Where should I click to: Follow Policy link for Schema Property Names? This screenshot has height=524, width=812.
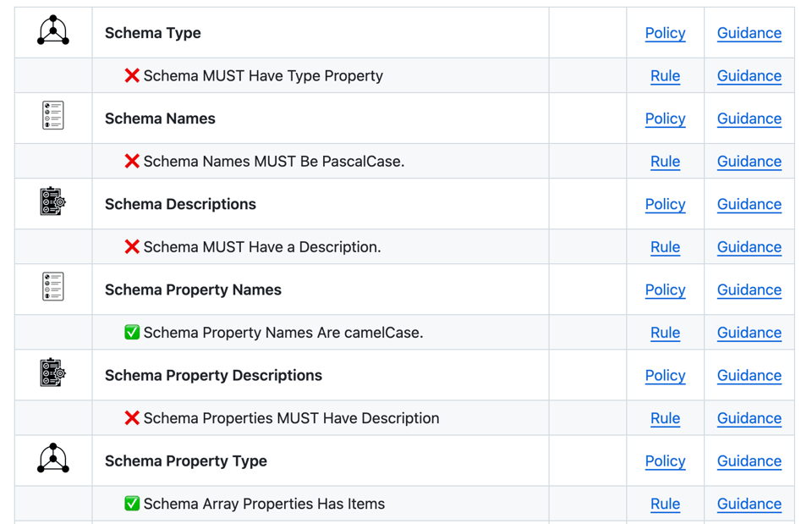[x=665, y=290]
